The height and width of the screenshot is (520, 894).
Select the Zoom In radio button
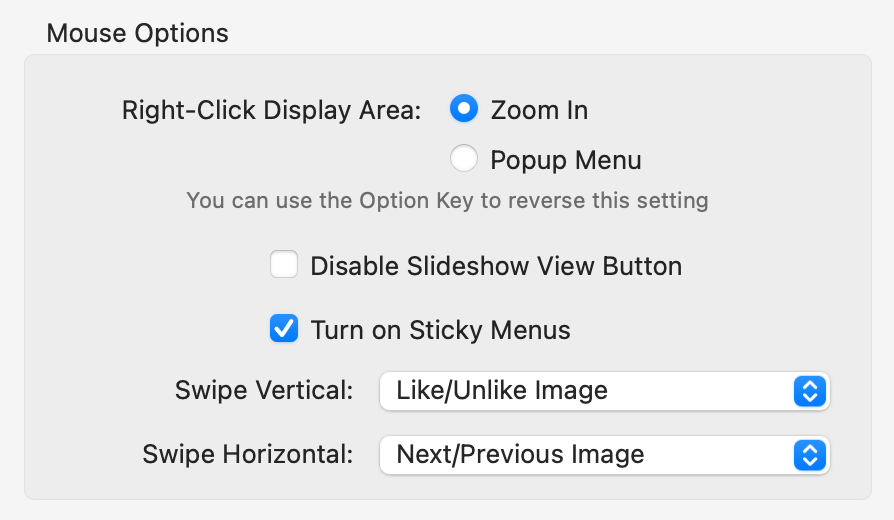[464, 109]
